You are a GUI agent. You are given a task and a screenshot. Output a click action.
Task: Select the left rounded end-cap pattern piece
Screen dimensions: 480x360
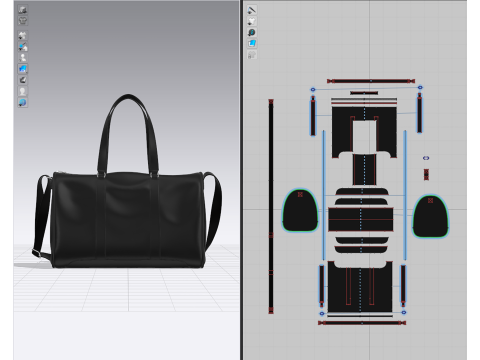pyautogui.click(x=300, y=210)
